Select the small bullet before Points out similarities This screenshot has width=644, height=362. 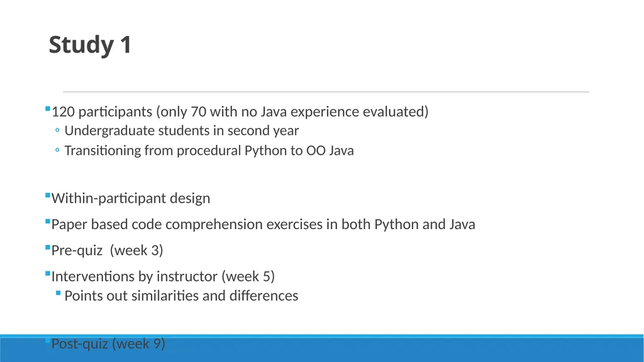58,293
